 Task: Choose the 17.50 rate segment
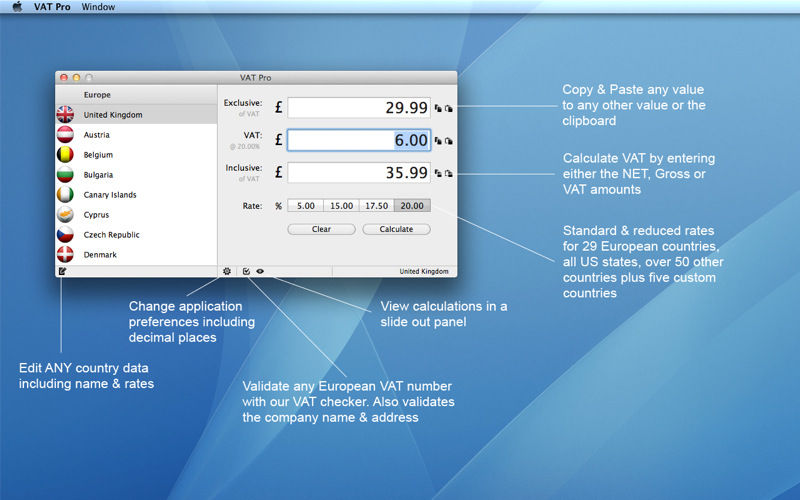point(377,206)
